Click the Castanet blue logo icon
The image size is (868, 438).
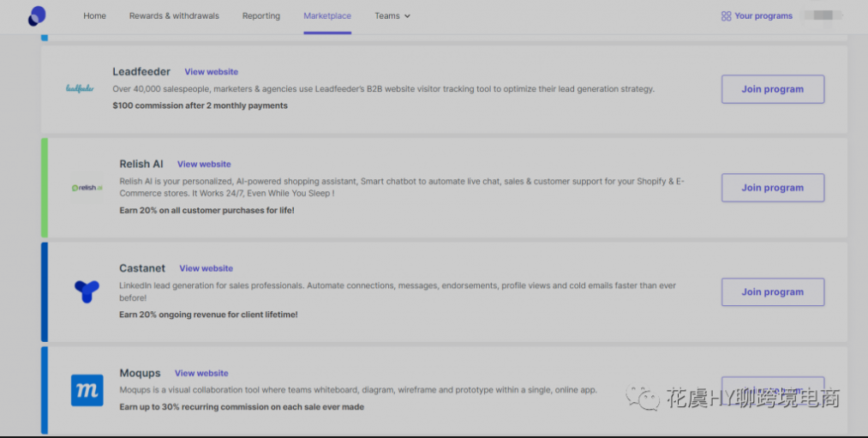(87, 291)
